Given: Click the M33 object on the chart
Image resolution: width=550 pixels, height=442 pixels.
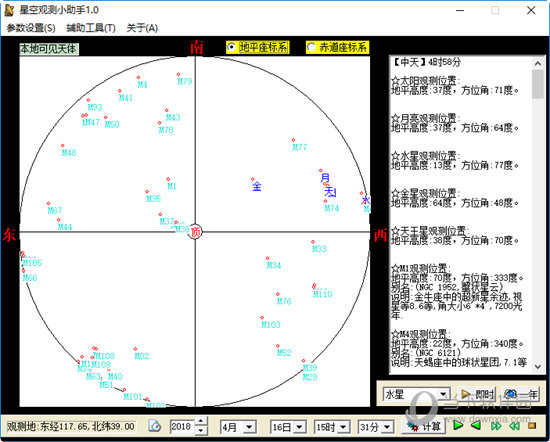Looking at the screenshot, I should [319, 249].
